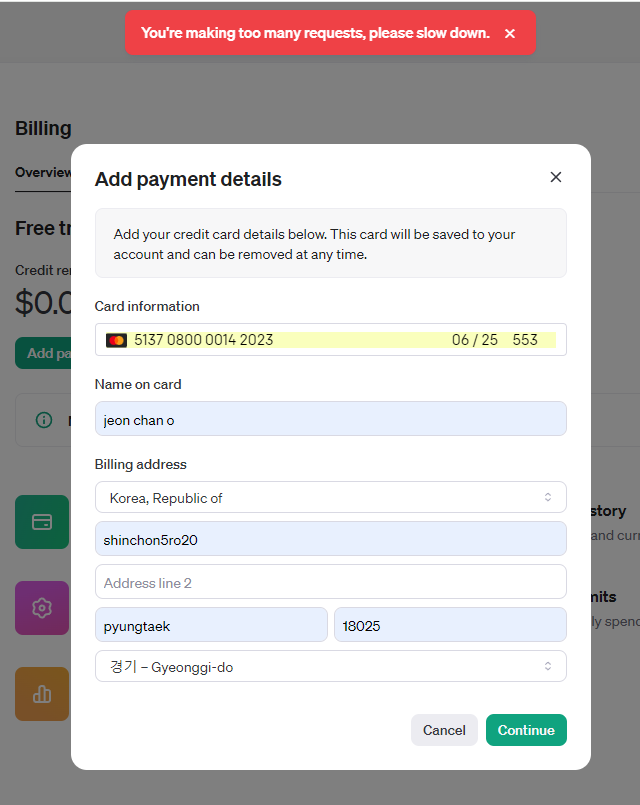Edit the card number 5137 0800 0014 2023
The height and width of the screenshot is (805, 640).
[203, 340]
